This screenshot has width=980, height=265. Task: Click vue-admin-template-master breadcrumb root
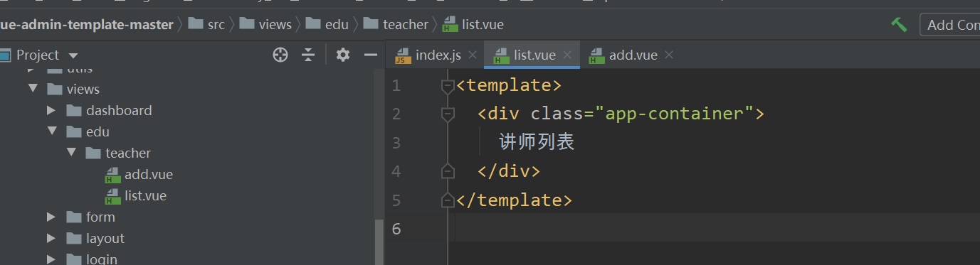coord(87,24)
